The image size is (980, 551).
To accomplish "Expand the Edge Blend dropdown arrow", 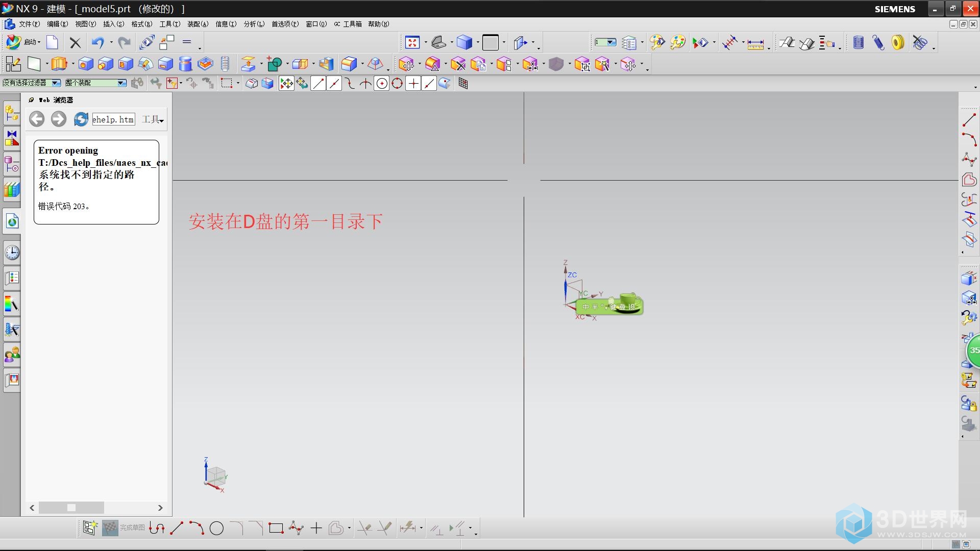I will tap(362, 64).
